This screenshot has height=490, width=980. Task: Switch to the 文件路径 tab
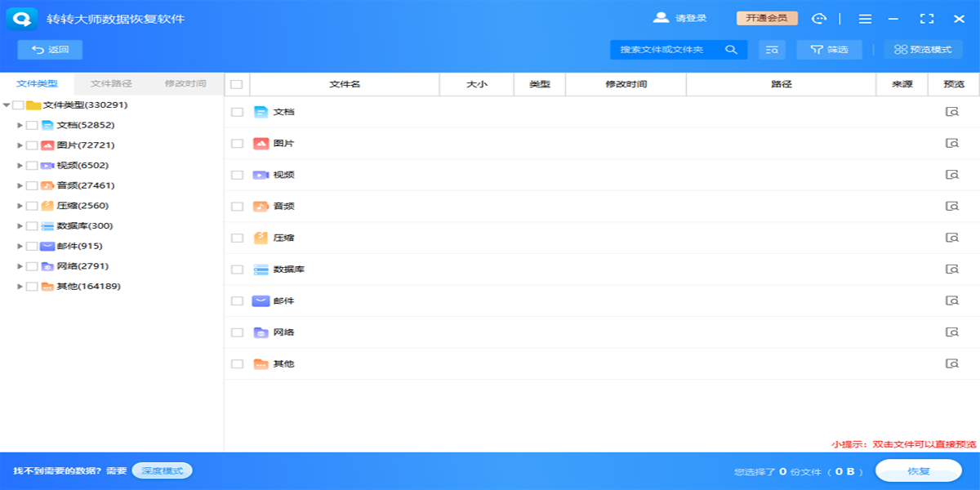111,83
